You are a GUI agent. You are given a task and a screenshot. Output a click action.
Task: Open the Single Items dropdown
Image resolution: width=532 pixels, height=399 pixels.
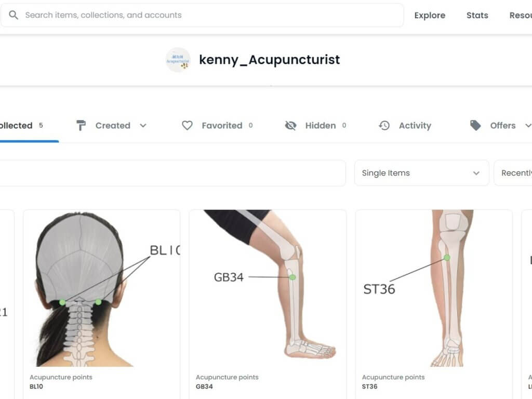(x=421, y=173)
